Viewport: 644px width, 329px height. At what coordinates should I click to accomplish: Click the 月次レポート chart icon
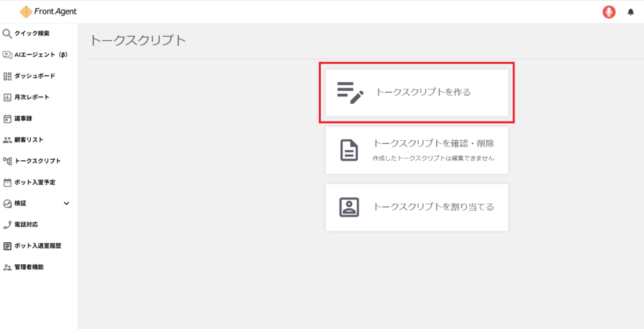tap(8, 98)
